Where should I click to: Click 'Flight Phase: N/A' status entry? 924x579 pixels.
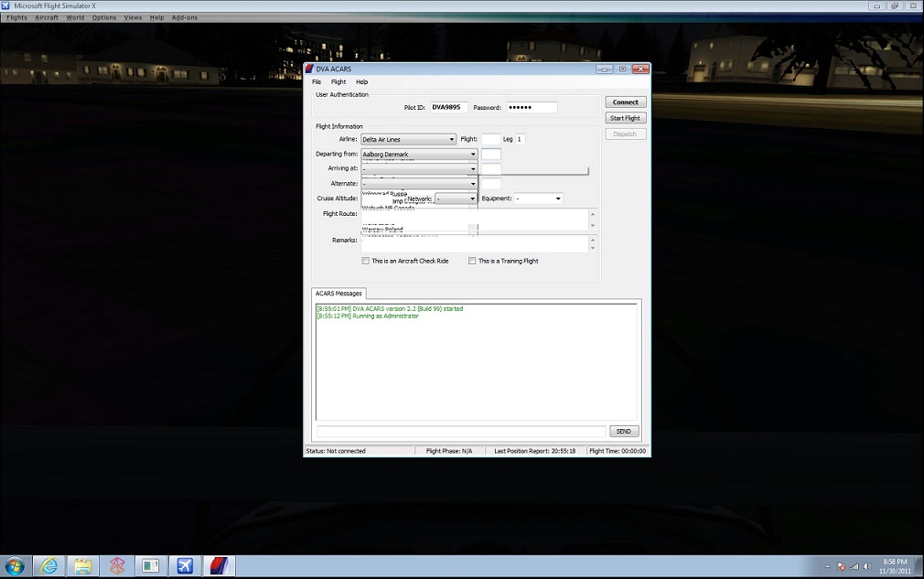click(x=449, y=451)
